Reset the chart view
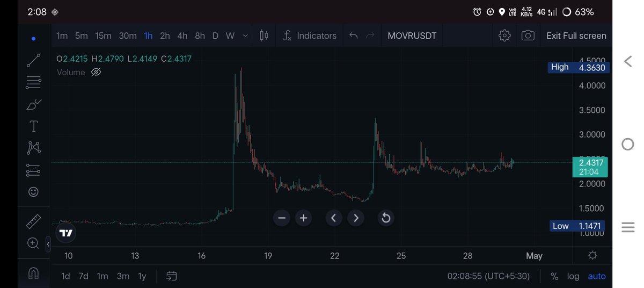The image size is (644, 288). click(x=385, y=218)
